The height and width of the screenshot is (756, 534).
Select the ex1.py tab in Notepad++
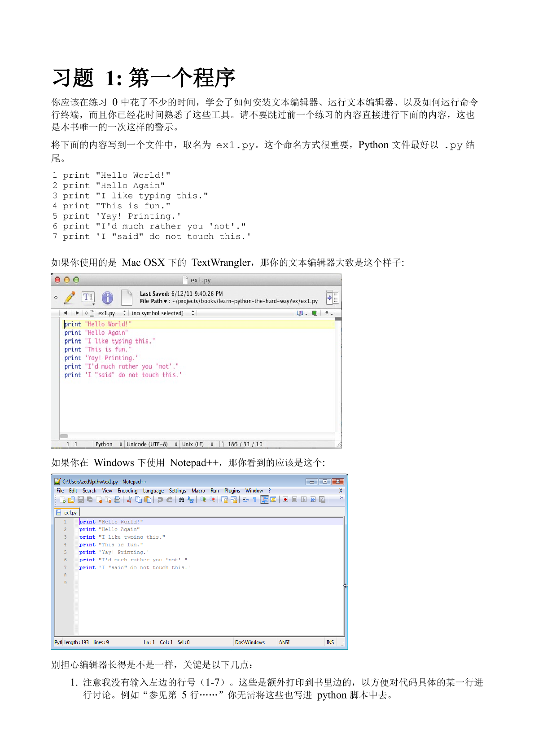(67, 512)
